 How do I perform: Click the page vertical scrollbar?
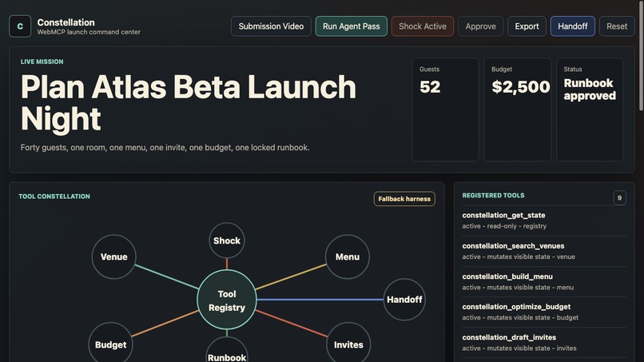coord(641,55)
